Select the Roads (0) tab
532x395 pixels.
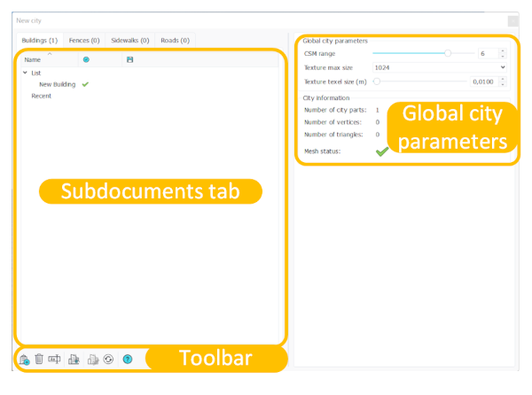click(x=175, y=40)
